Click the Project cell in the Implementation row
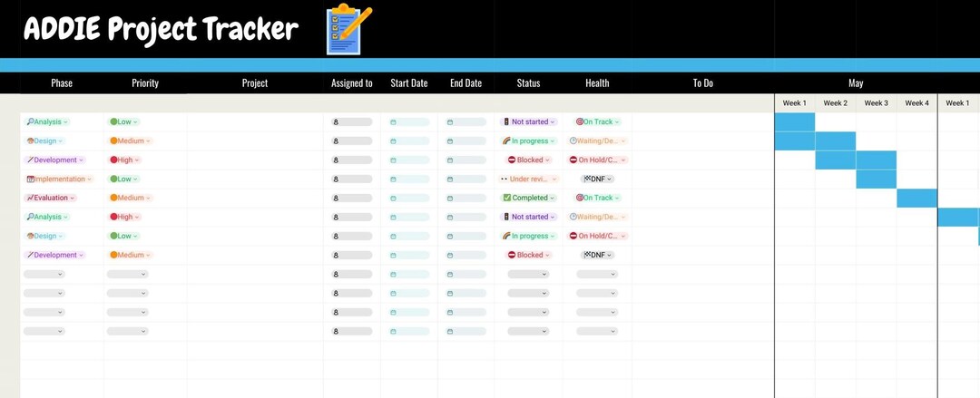The width and height of the screenshot is (980, 398). tap(255, 179)
